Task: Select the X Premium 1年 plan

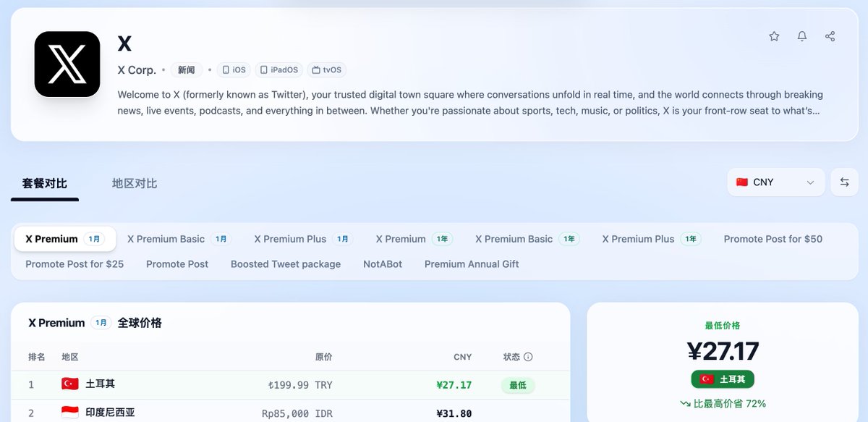Action: coord(414,239)
